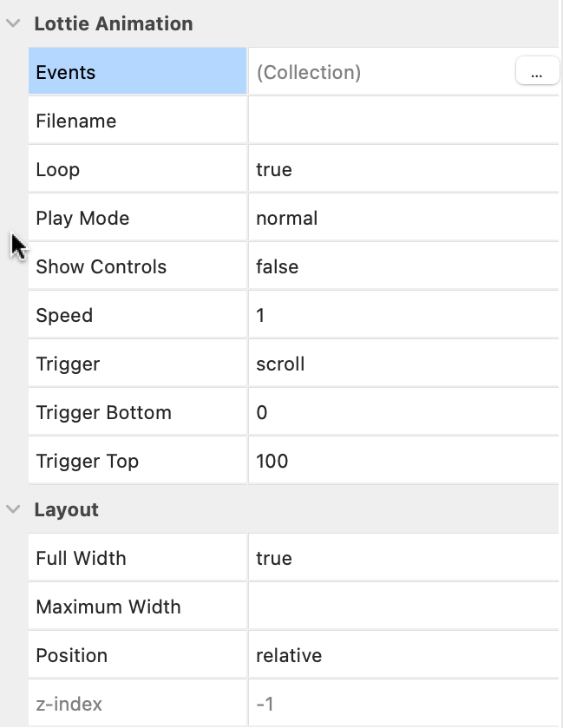Image resolution: width=563 pixels, height=728 pixels.
Task: Collapse the Lottie Animation section
Action: click(12, 24)
